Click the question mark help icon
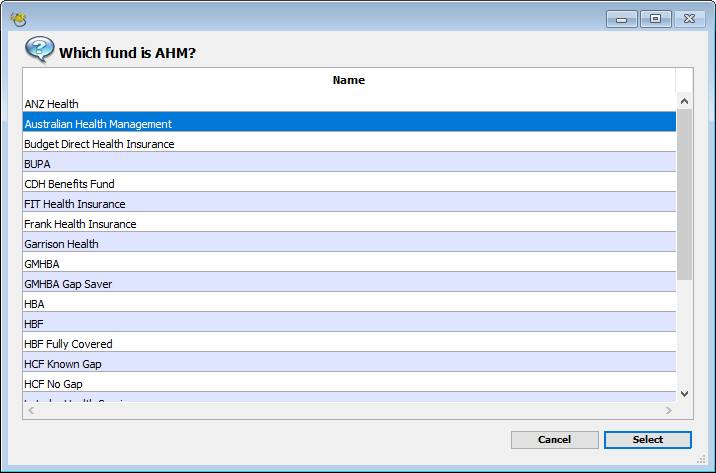The width and height of the screenshot is (716, 473). [x=39, y=49]
